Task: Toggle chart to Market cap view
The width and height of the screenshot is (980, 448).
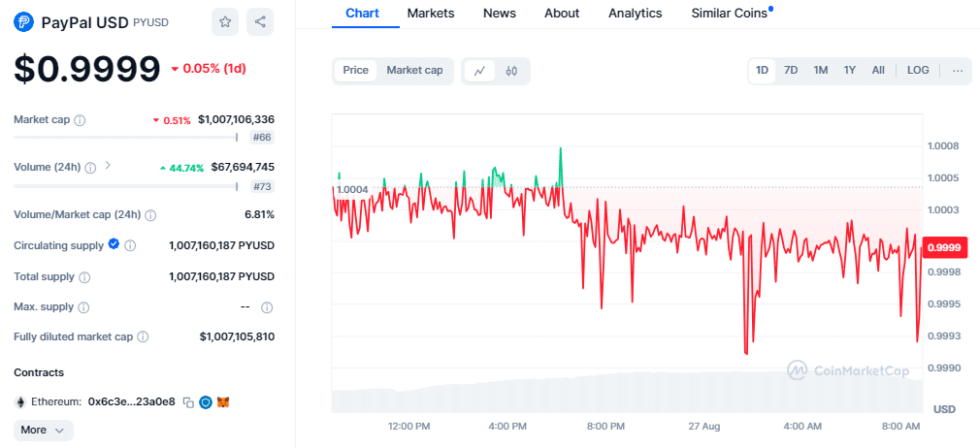Action: tap(414, 70)
